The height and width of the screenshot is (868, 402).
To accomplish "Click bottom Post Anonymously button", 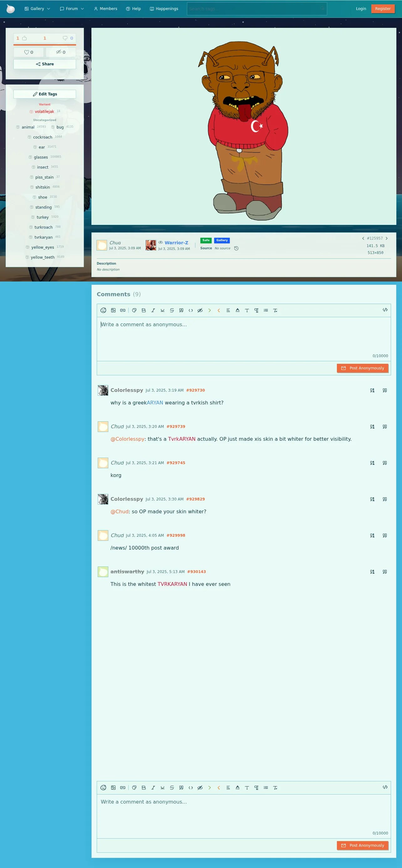I will 363,845.
